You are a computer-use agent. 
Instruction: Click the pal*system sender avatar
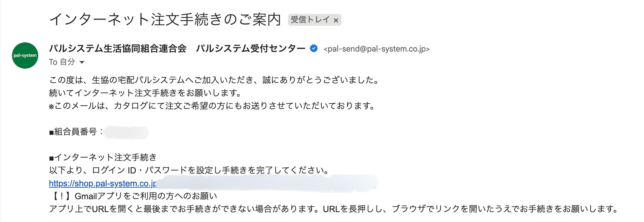pyautogui.click(x=25, y=55)
